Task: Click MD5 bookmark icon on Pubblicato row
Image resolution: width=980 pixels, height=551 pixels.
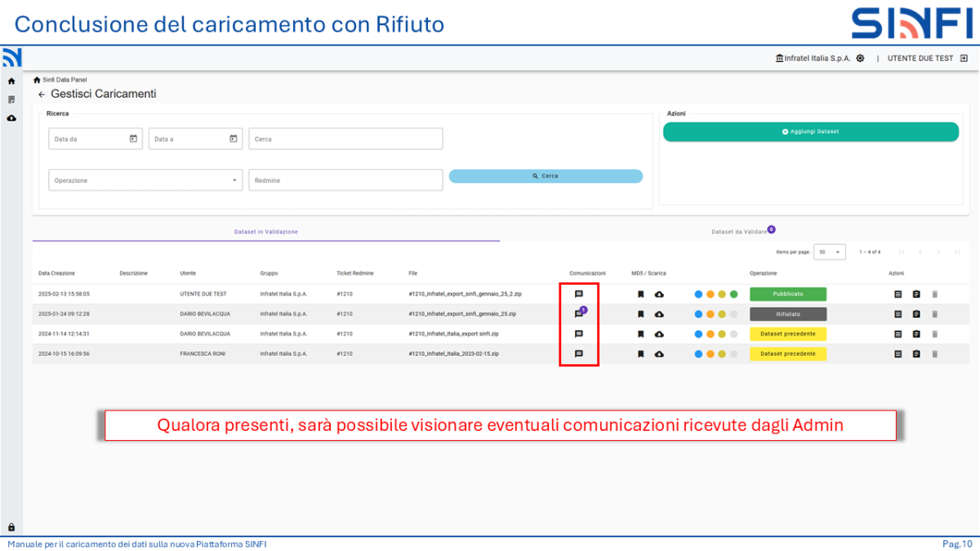Action: (641, 293)
